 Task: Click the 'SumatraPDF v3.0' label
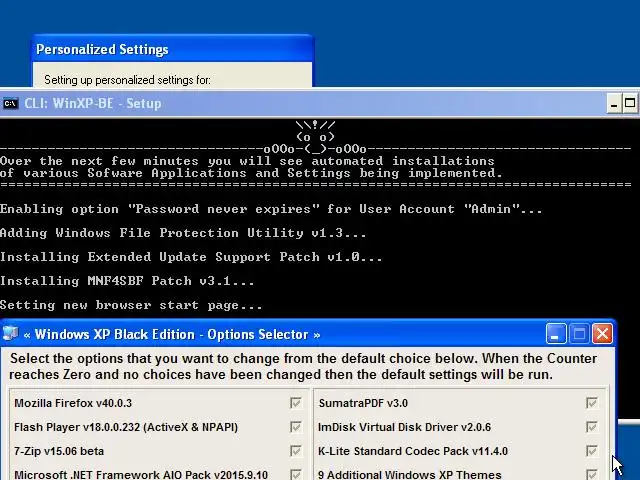[x=363, y=403]
